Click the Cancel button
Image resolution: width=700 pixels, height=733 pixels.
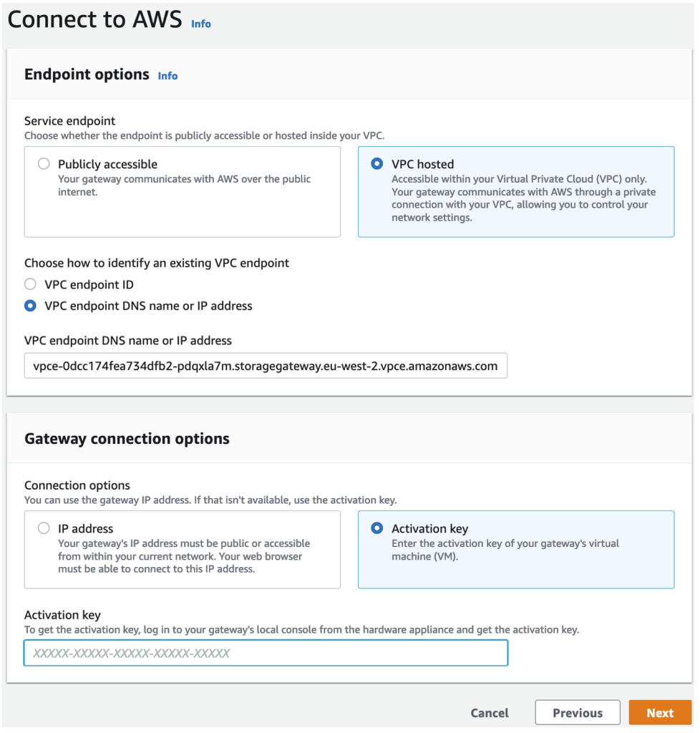point(489,712)
